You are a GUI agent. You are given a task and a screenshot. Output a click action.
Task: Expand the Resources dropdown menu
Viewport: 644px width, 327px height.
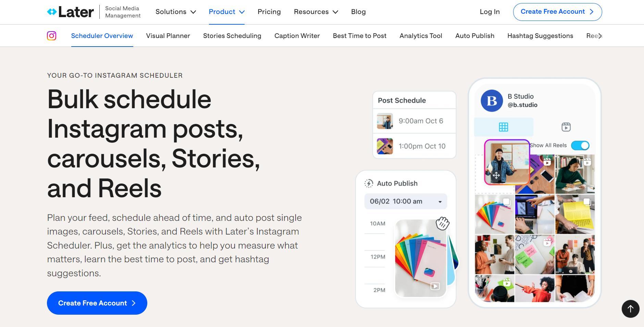coord(316,12)
